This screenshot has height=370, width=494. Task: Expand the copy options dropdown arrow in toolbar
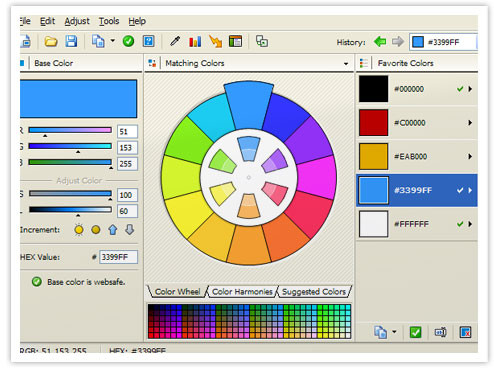pyautogui.click(x=113, y=41)
